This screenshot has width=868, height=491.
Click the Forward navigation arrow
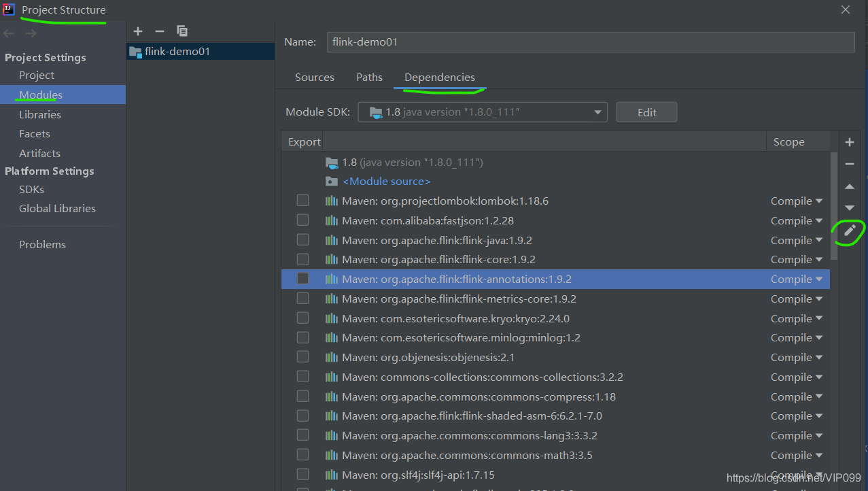click(x=31, y=33)
